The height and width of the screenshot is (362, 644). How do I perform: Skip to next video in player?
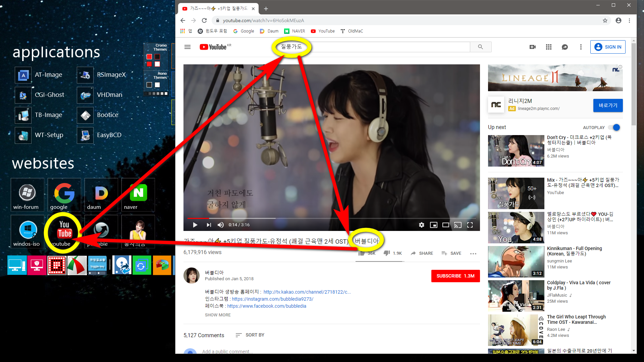(x=209, y=225)
